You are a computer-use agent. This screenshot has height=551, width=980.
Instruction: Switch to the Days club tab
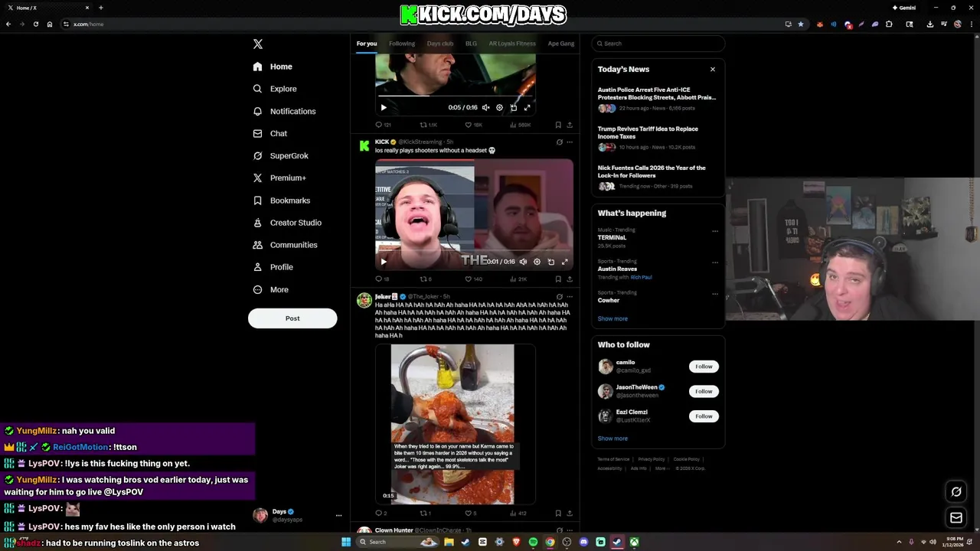[x=440, y=44]
